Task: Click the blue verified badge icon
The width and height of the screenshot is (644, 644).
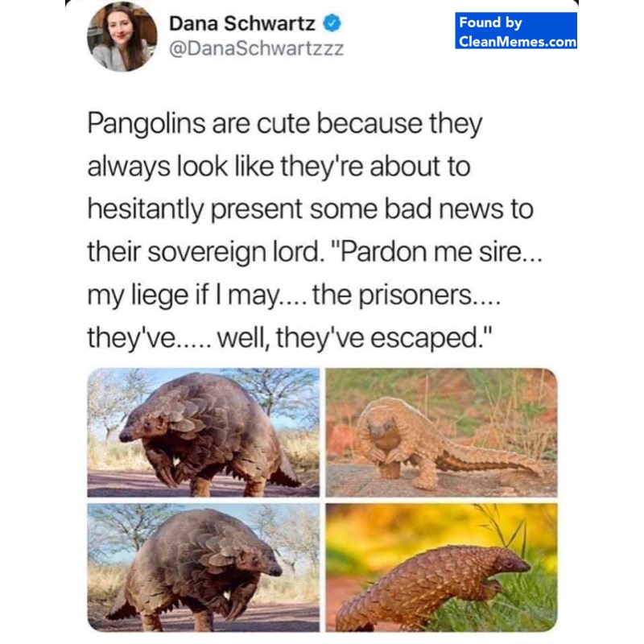Action: pyautogui.click(x=332, y=23)
